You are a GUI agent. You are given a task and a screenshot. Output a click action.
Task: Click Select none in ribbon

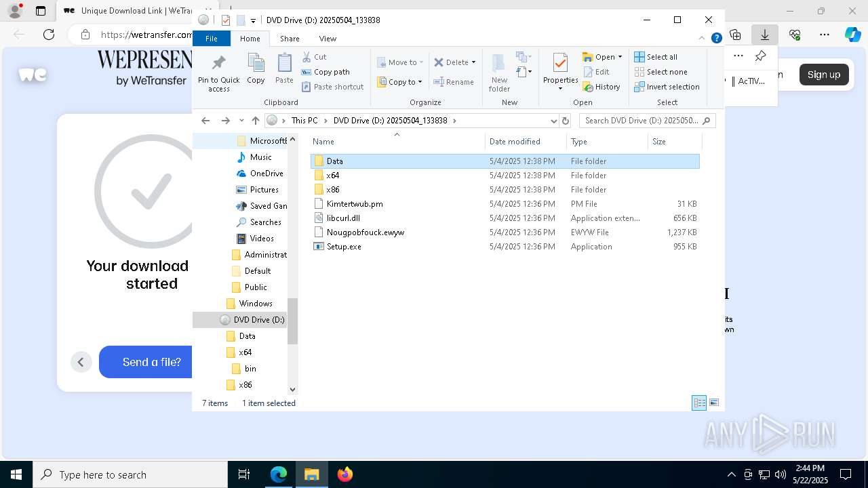660,72
